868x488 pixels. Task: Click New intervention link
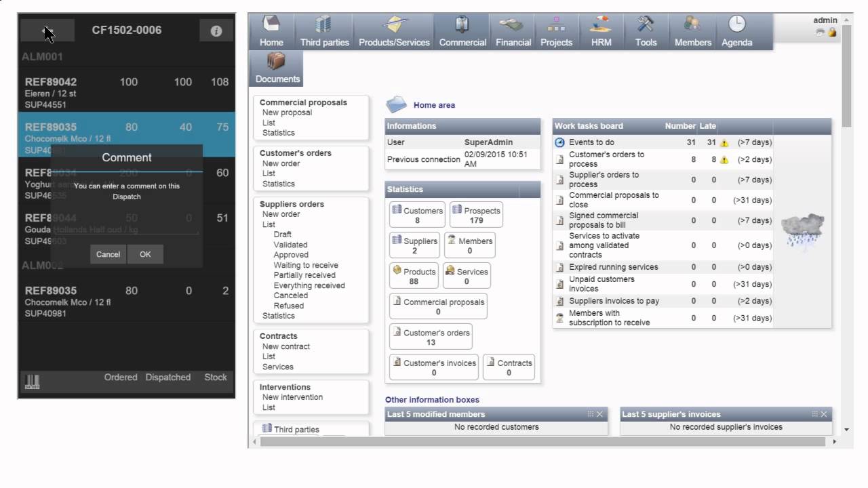(292, 397)
